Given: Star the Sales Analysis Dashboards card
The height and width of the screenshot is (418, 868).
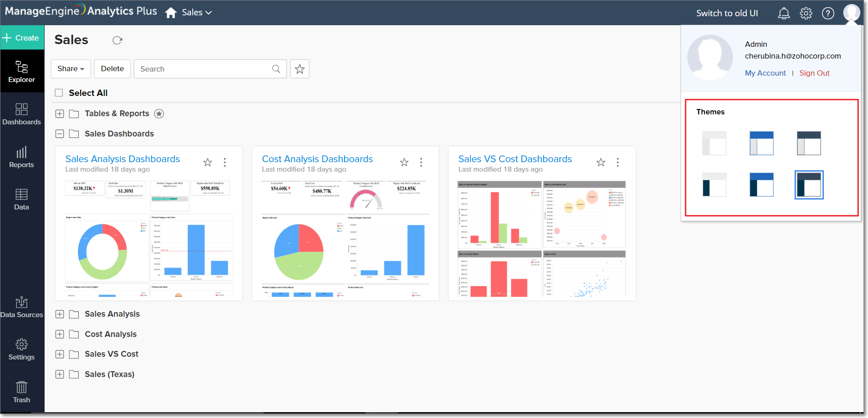Looking at the screenshot, I should pos(208,162).
